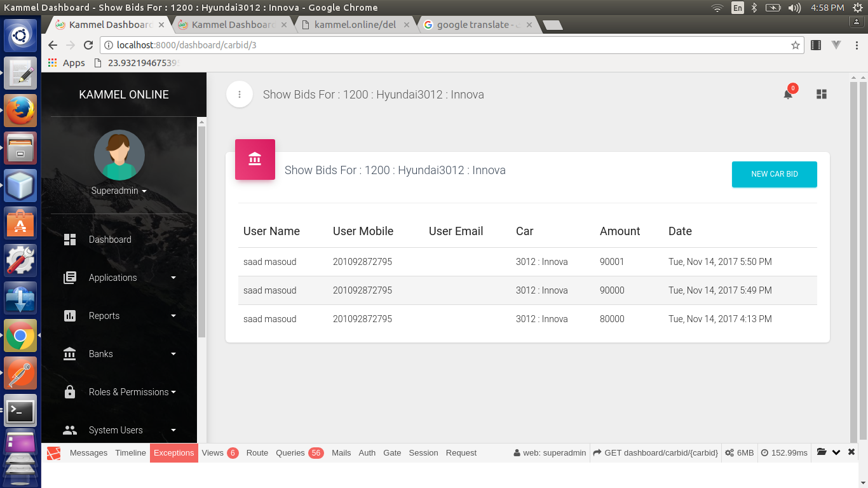Expand the Superadmin user dropdown
The image size is (868, 488).
point(119,191)
